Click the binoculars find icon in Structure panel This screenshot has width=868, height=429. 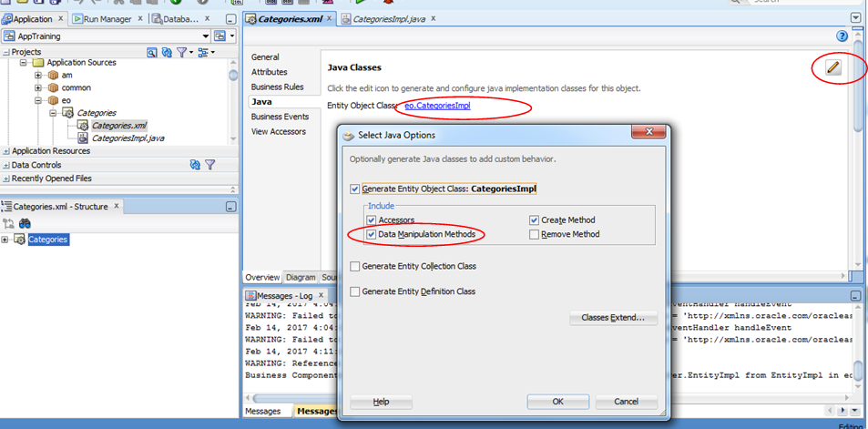coord(26,223)
